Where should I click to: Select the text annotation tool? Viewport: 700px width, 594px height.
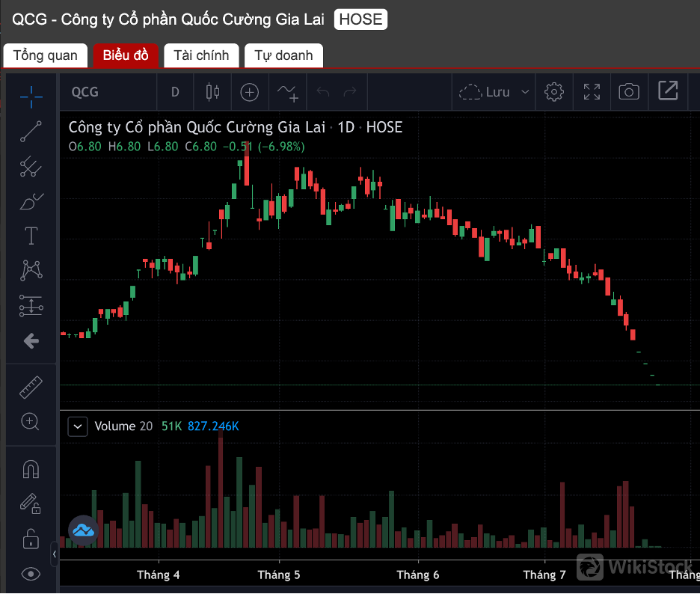[x=31, y=236]
